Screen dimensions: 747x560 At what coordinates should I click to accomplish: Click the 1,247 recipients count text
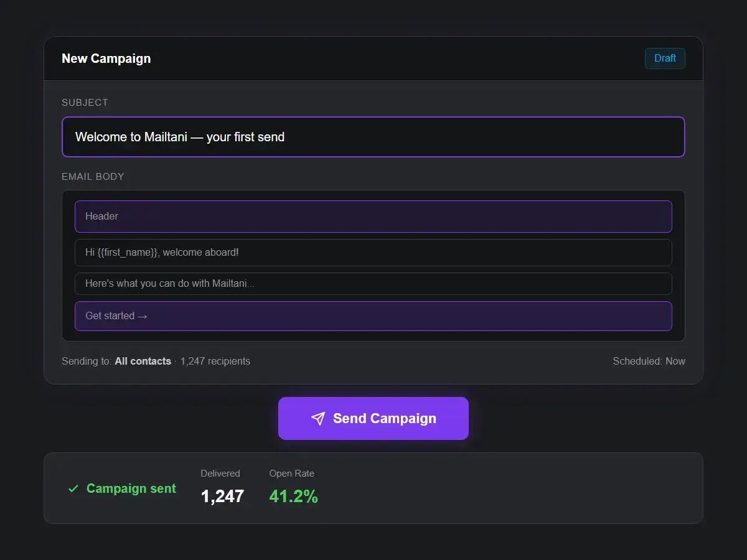215,361
